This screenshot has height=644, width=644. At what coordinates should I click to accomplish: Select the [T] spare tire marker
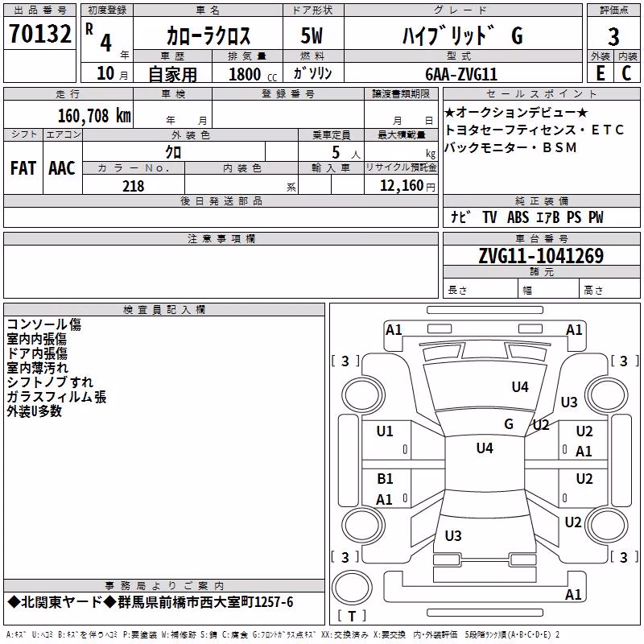click(352, 616)
